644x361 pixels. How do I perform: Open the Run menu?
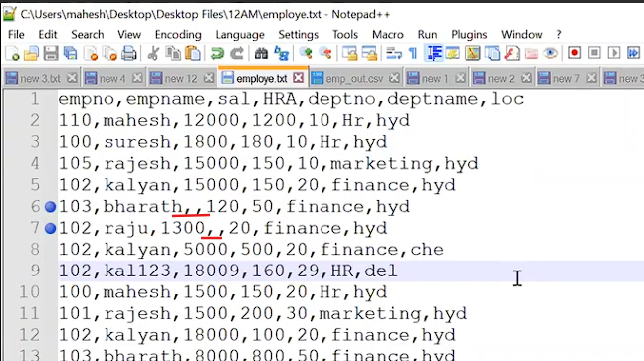(x=428, y=35)
